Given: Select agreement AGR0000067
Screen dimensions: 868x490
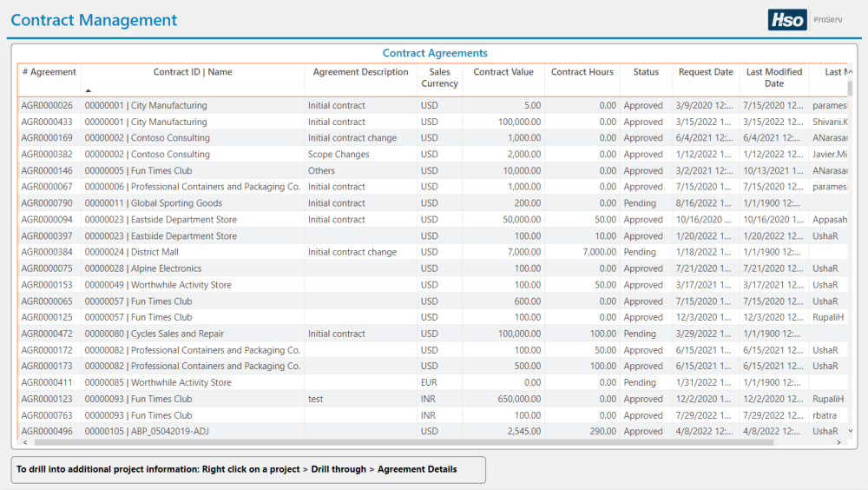Looking at the screenshot, I should [x=47, y=187].
